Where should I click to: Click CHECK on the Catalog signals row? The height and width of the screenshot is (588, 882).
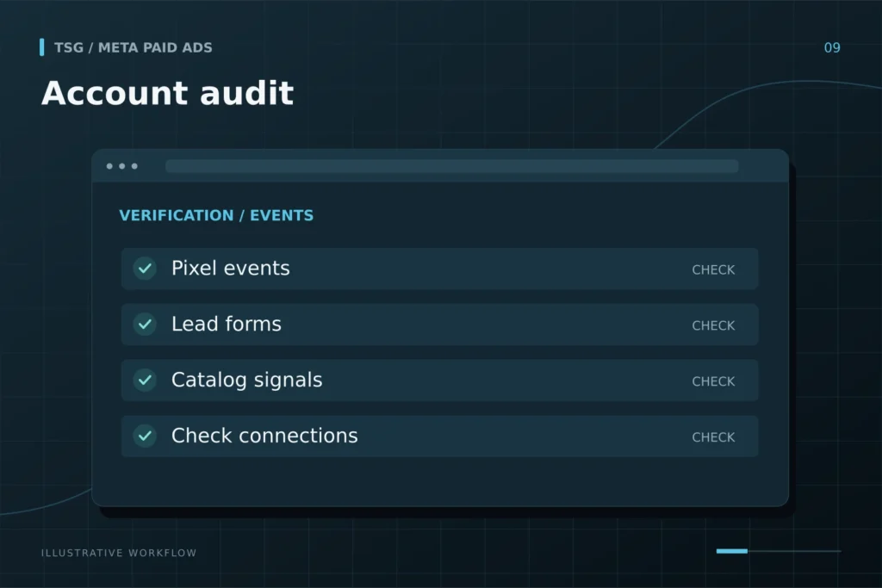point(713,381)
